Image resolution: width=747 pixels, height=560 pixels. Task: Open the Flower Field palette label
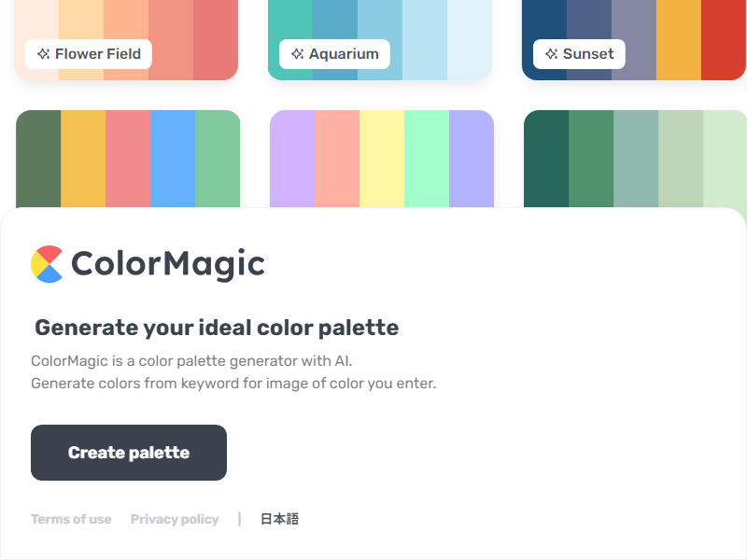89,54
